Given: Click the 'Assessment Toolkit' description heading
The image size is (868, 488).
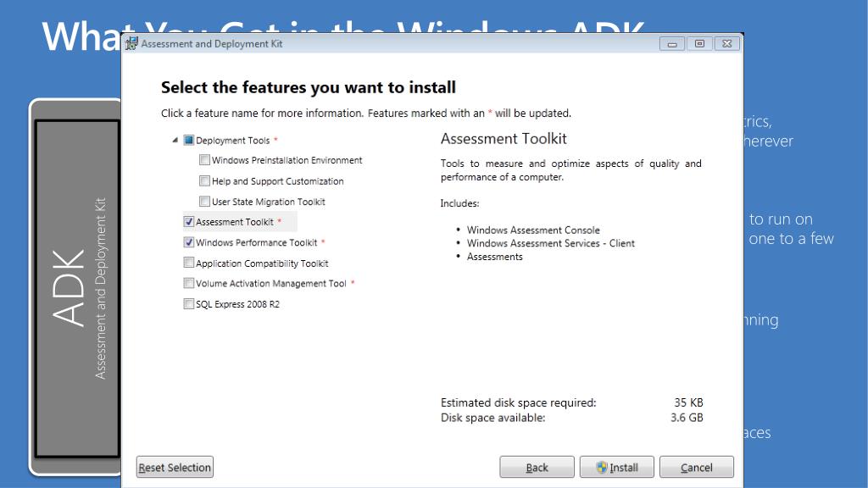Looking at the screenshot, I should tap(504, 139).
